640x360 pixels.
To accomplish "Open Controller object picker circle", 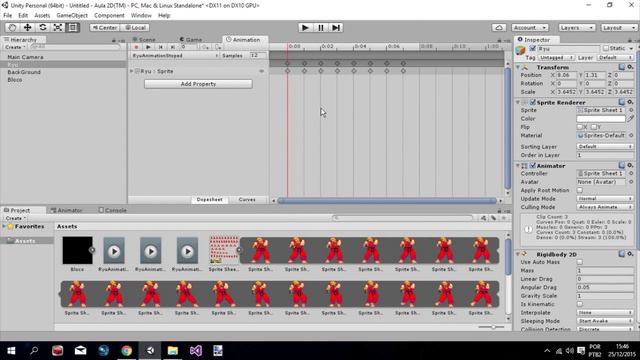I will click(631, 173).
